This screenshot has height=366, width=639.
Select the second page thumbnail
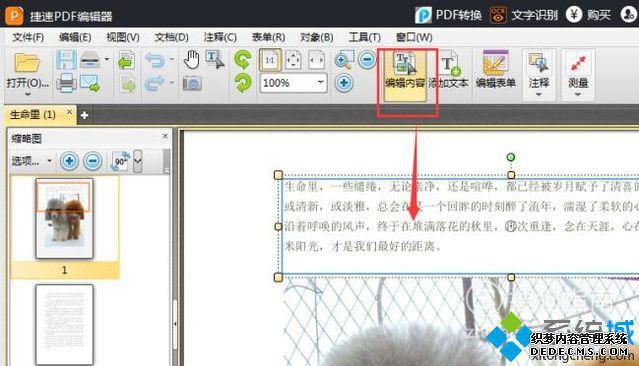[64, 324]
